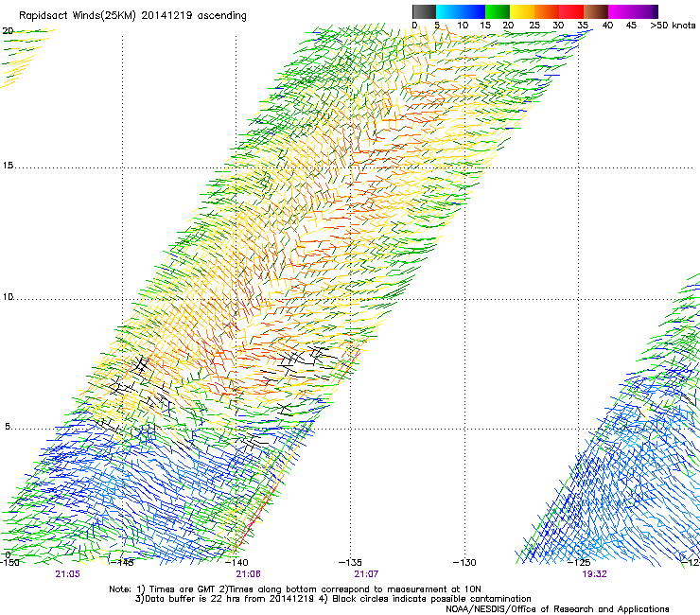Click the longitude label '-150'

click(9, 562)
